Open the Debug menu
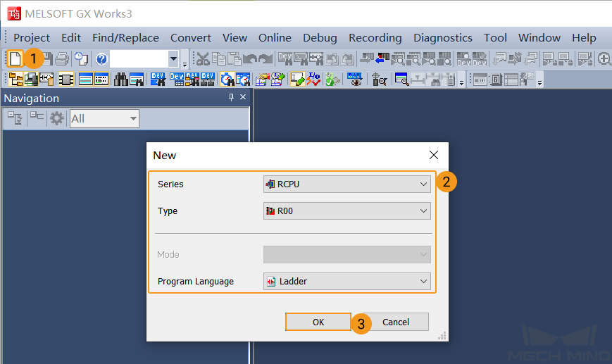 [x=320, y=38]
